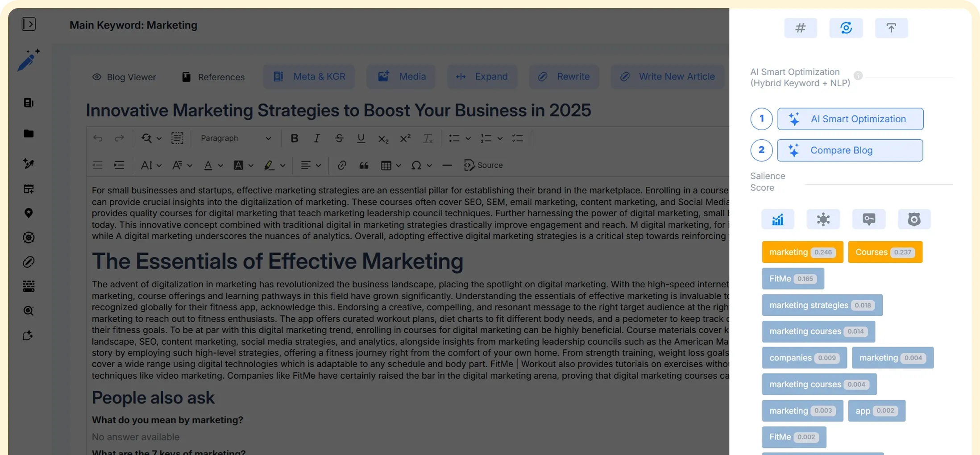Open the folder icon in left sidebar
The height and width of the screenshot is (455, 980).
[29, 133]
